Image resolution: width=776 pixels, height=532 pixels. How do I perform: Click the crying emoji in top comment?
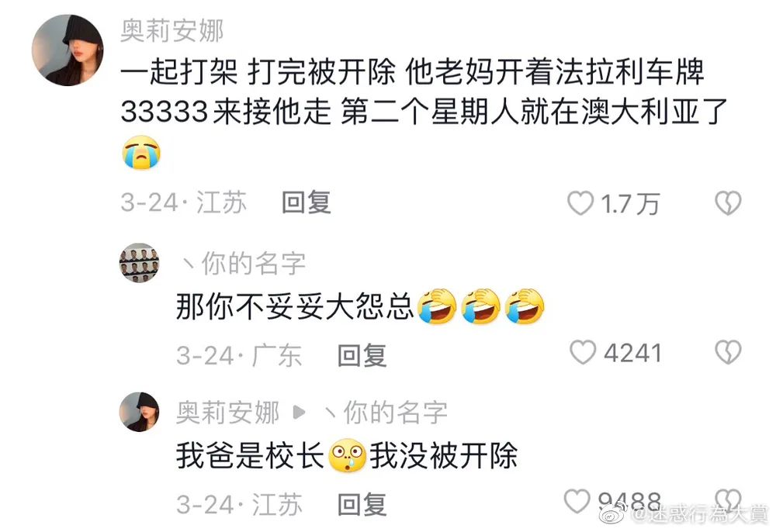point(141,152)
